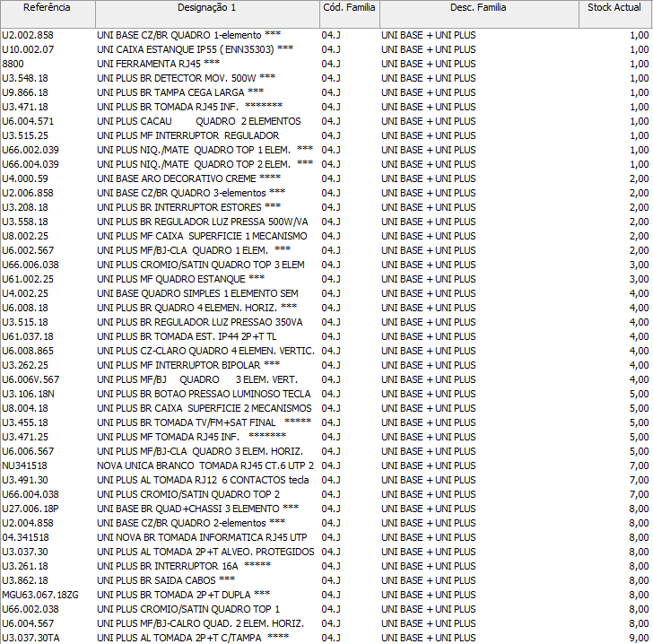Select reference MGU63.067.18ZG
The image size is (653, 644).
[x=40, y=596]
